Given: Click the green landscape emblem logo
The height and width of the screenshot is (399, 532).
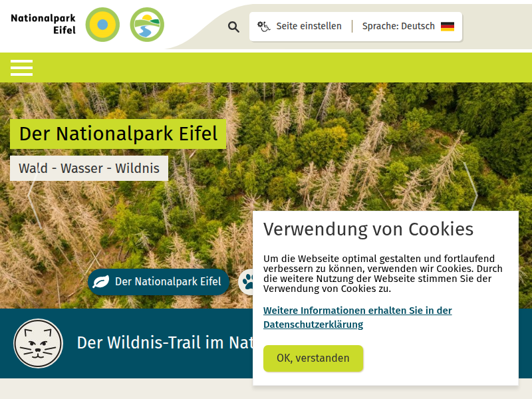Looking at the screenshot, I should (x=147, y=25).
